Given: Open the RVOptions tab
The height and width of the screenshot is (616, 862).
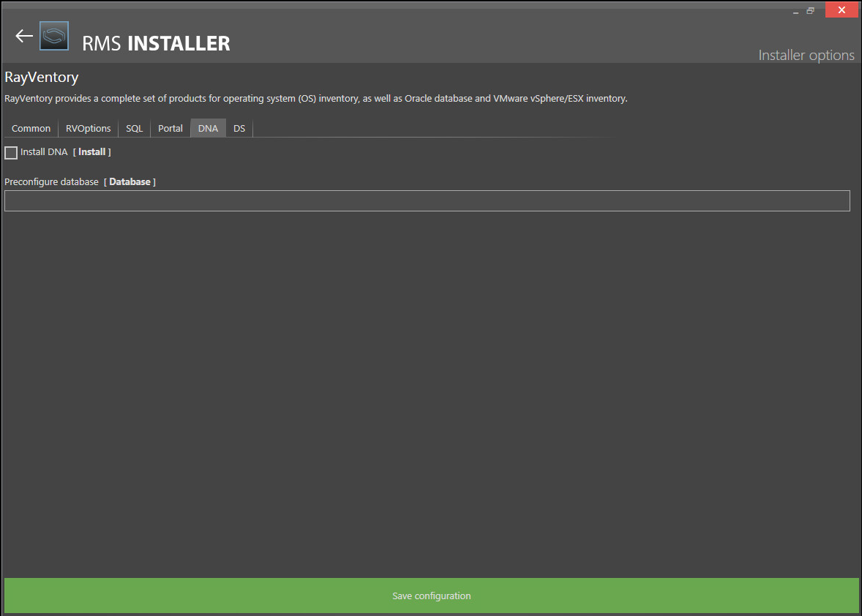Looking at the screenshot, I should tap(88, 128).
